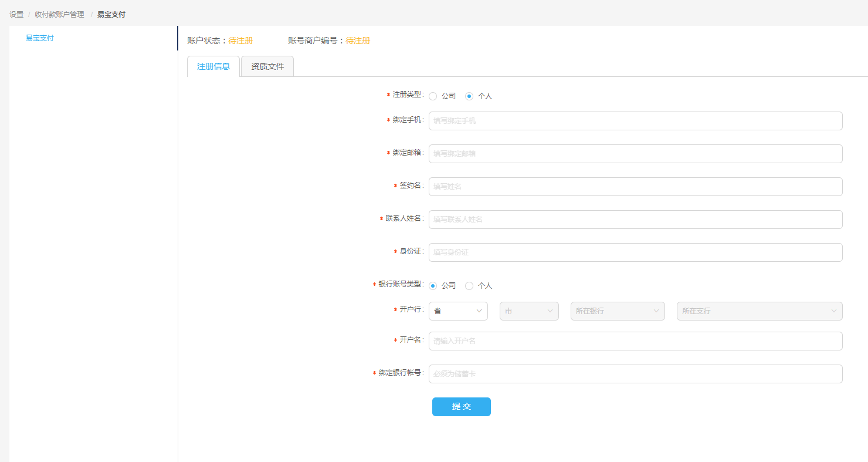
Task: Expand the 所在支行 branch dropdown
Action: [759, 311]
